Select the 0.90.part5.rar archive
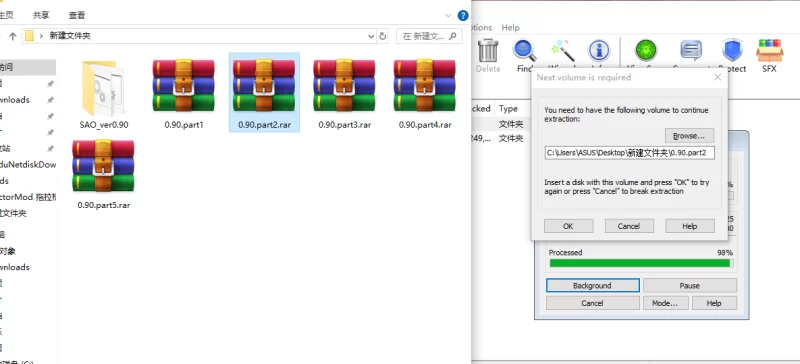Viewport: 800px width, 364px height. [104, 175]
